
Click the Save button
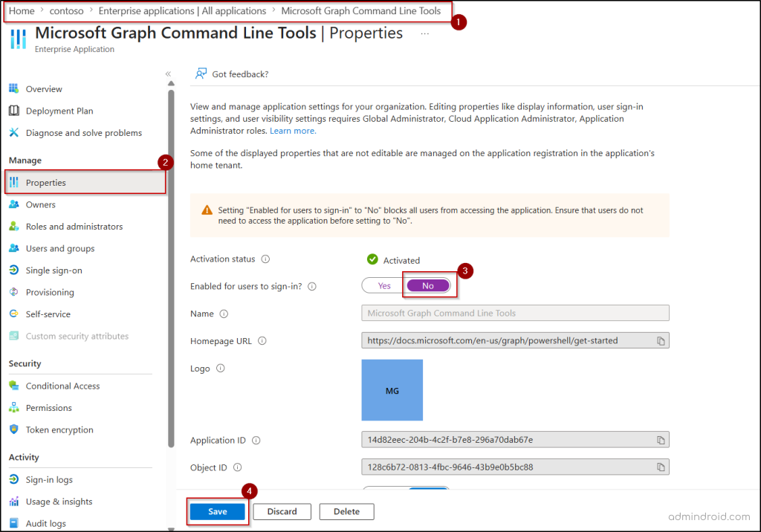click(x=218, y=511)
